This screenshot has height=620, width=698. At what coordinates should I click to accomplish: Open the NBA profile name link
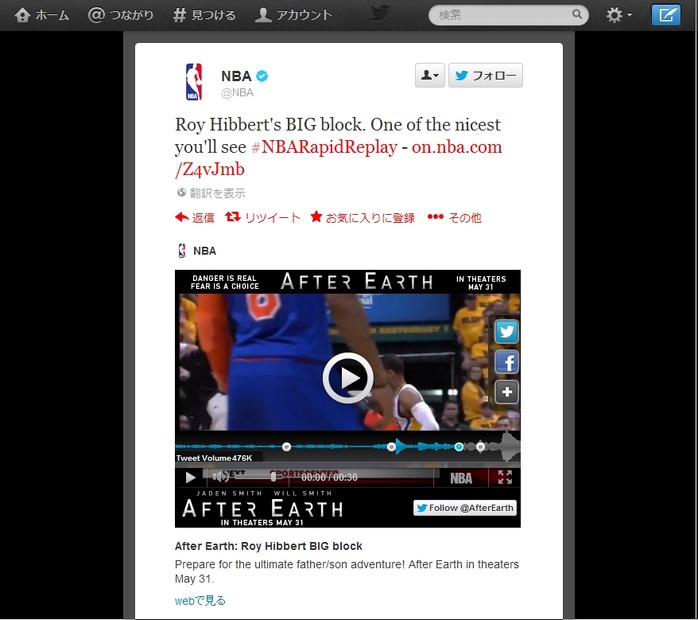click(x=236, y=76)
